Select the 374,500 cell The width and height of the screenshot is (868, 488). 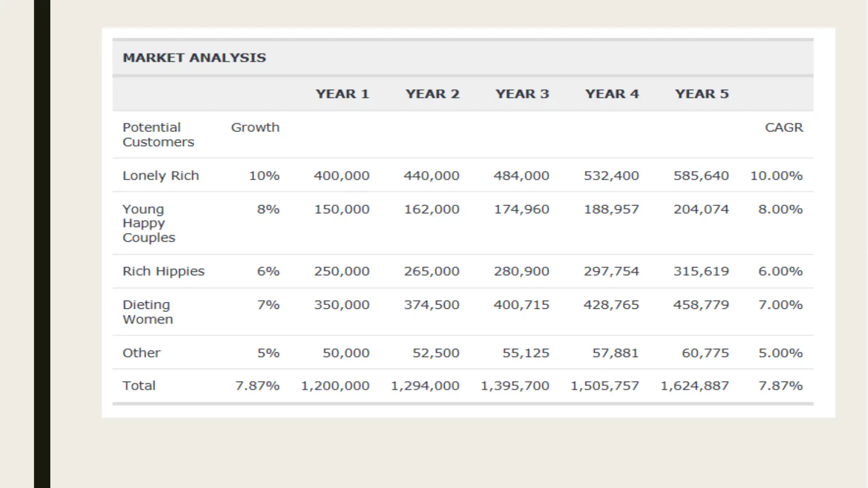click(432, 305)
